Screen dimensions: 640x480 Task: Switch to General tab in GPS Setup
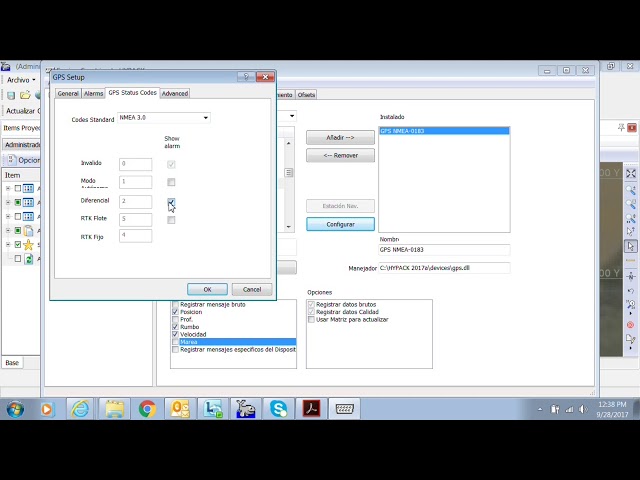pos(68,93)
